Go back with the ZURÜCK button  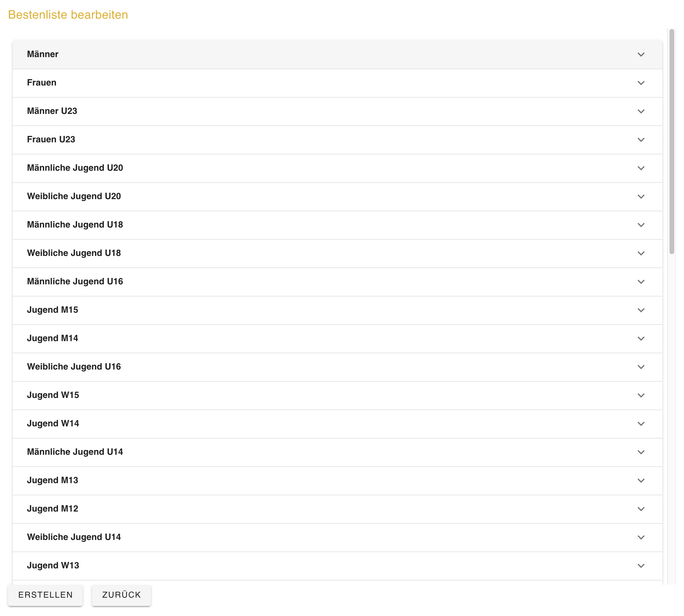(122, 595)
